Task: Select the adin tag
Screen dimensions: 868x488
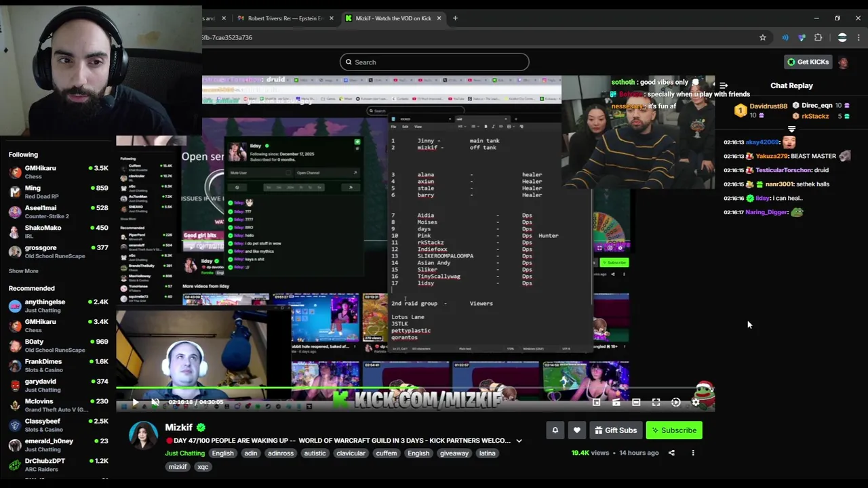Action: [x=251, y=453]
